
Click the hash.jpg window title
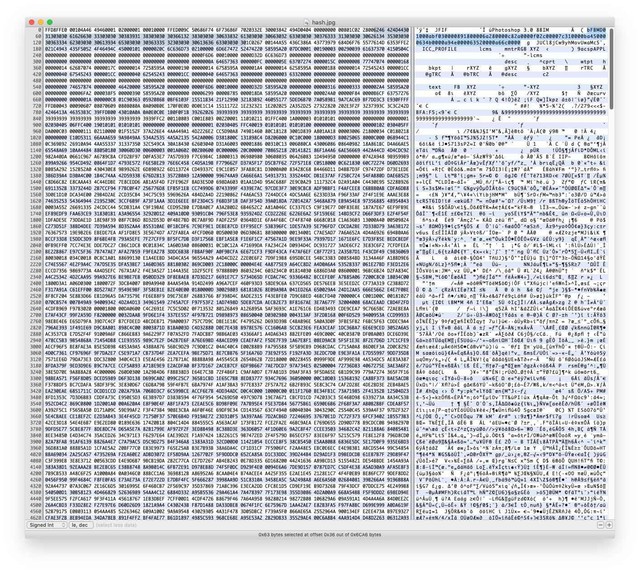point(323,22)
